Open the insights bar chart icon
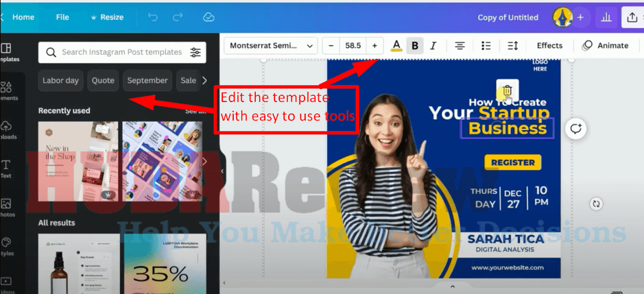The width and height of the screenshot is (644, 294). click(x=606, y=17)
